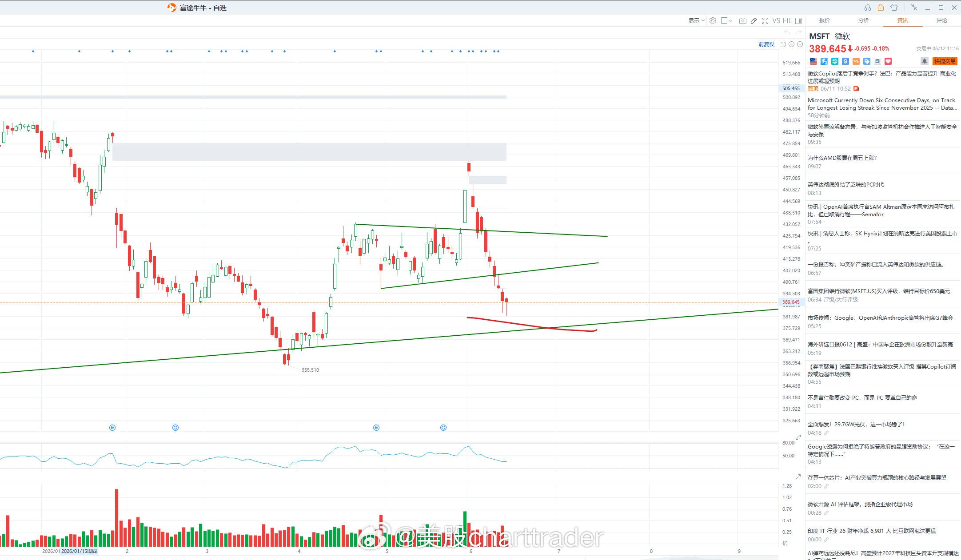Expand the volume indicator pane
Screen dimensions: 961x560
pyautogui.click(x=798, y=477)
